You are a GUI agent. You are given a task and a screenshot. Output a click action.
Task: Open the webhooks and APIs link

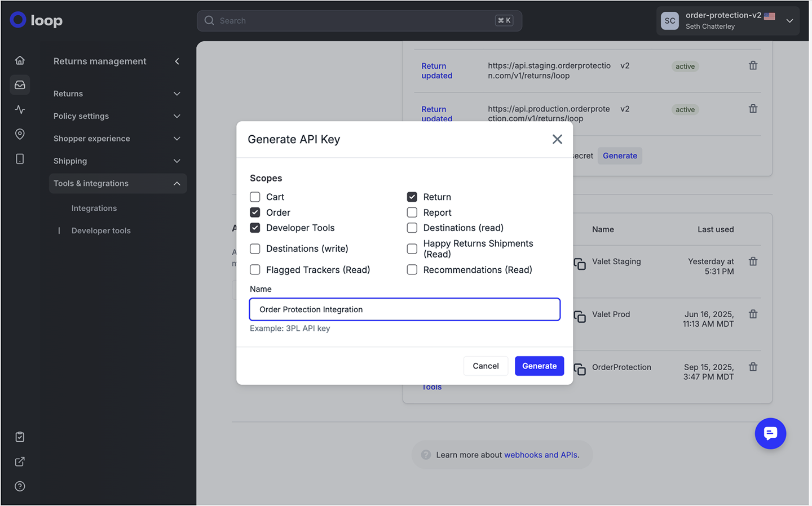pos(541,455)
